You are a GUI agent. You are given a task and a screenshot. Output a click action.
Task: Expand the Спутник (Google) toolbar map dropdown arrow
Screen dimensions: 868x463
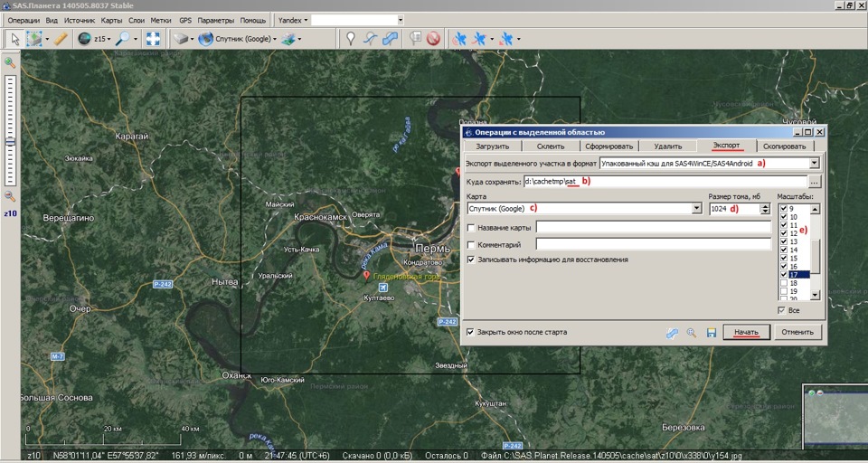point(275,39)
